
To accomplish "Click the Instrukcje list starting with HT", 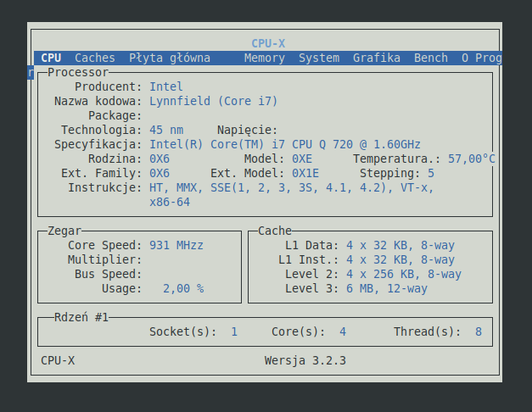I will click(292, 187).
